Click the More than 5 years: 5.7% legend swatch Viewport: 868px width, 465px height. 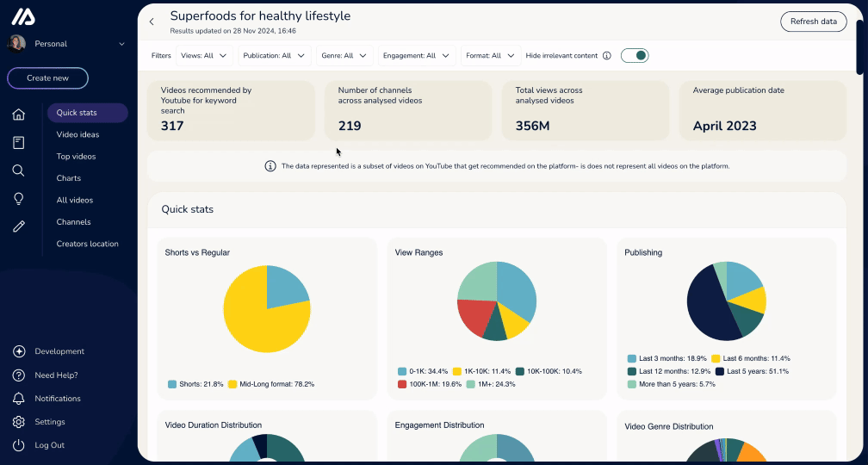pyautogui.click(x=632, y=384)
